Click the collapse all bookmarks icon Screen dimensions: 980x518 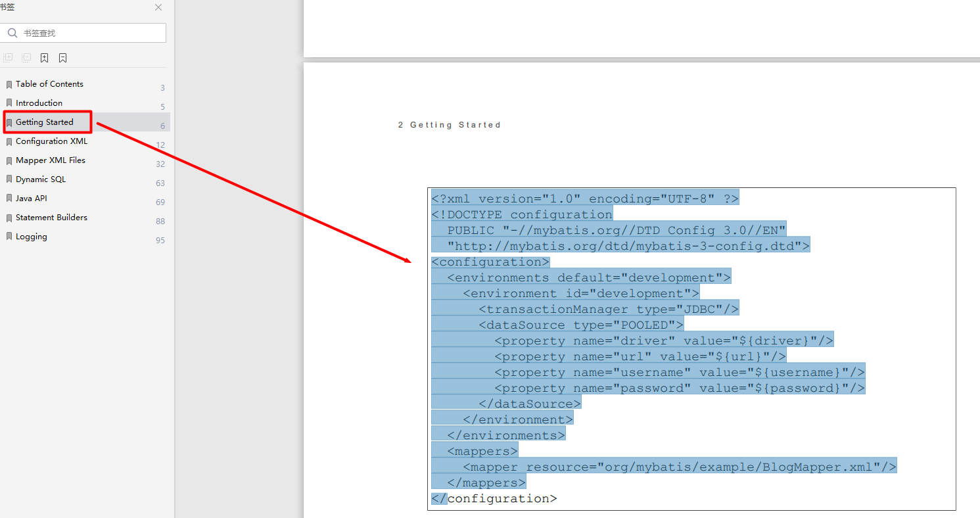(26, 58)
